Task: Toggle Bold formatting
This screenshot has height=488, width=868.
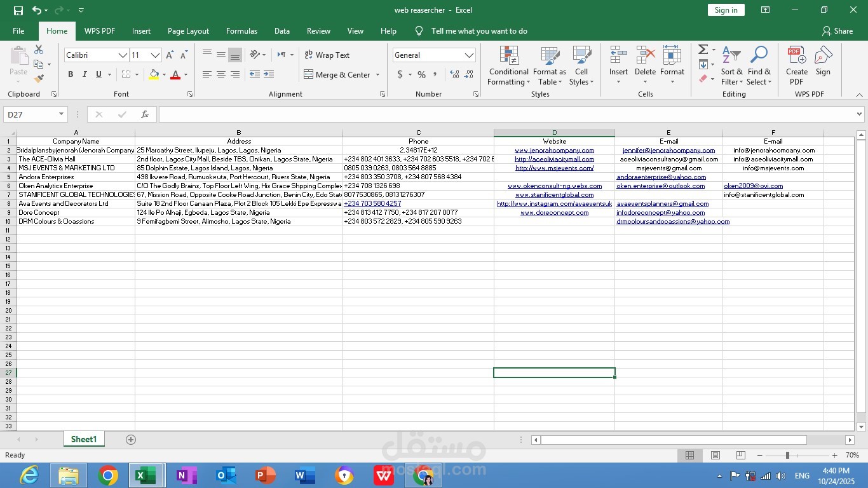Action: click(x=71, y=74)
